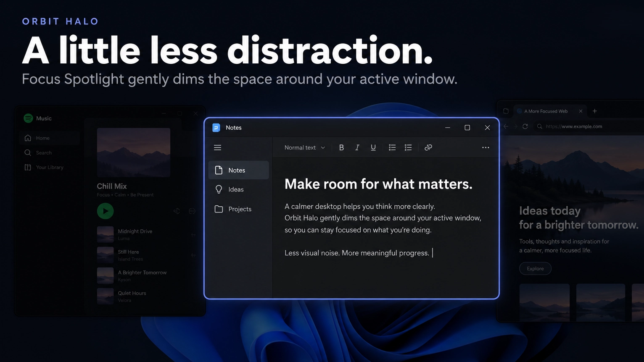Select the Still Here track
Viewport: 644px width, 362px height.
pyautogui.click(x=147, y=255)
